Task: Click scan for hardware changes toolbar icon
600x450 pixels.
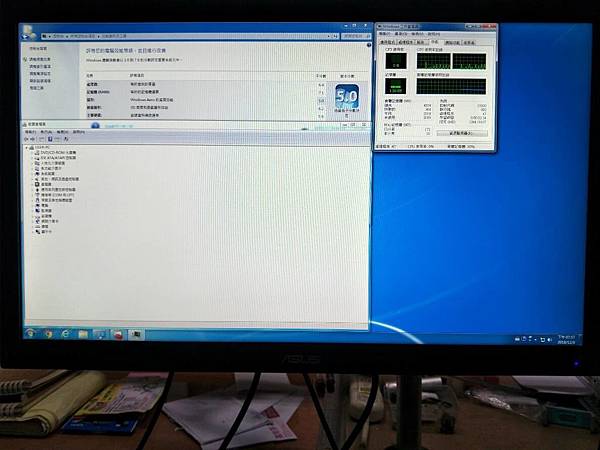Action: point(66,139)
